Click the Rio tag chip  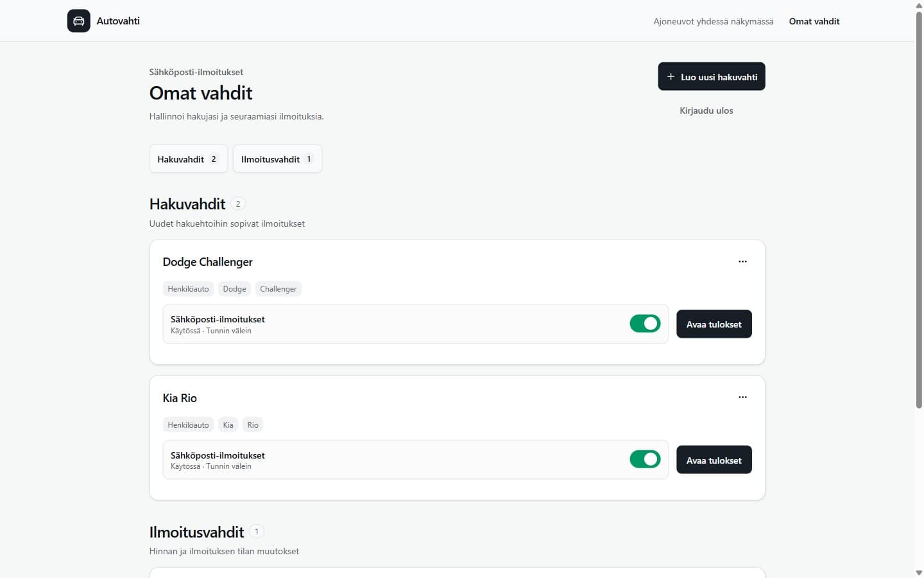click(x=253, y=425)
